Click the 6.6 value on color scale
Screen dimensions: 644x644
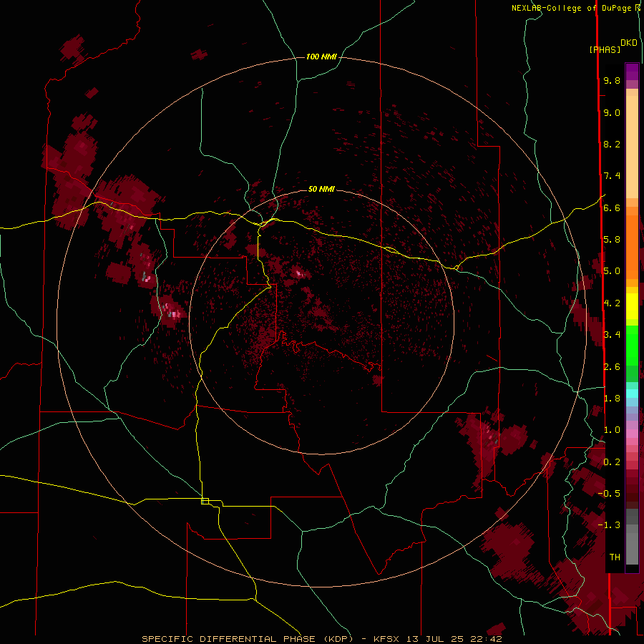tap(612, 208)
